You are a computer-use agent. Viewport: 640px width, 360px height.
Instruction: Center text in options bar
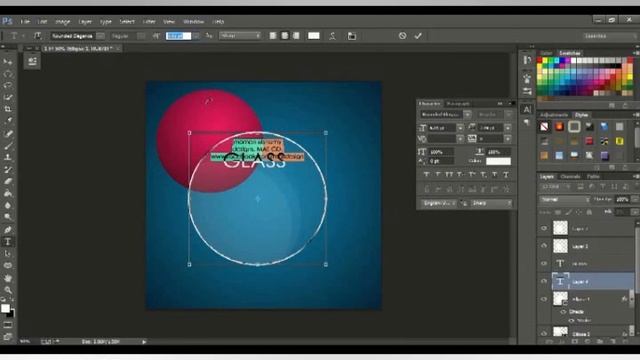(x=284, y=36)
